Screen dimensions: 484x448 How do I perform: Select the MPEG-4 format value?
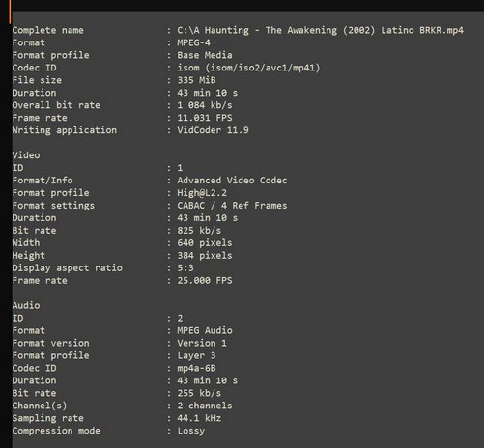click(x=193, y=42)
